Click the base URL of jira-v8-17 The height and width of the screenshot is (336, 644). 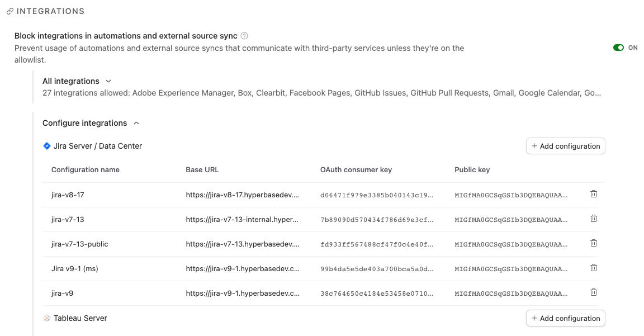coord(242,195)
